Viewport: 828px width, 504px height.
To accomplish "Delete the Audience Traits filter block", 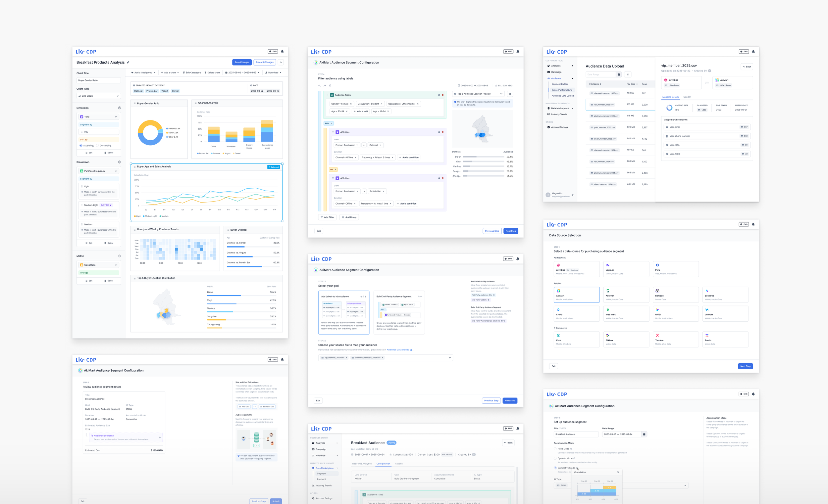I will [442, 95].
